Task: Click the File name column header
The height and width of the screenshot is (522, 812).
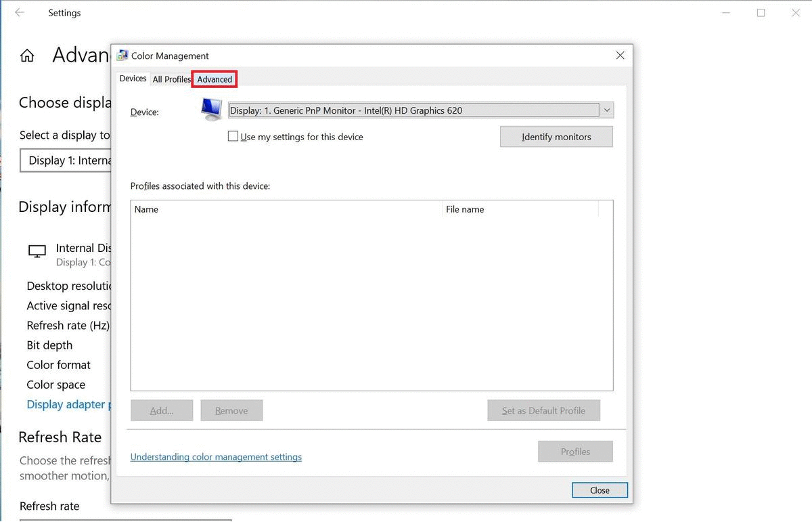Action: tap(520, 209)
